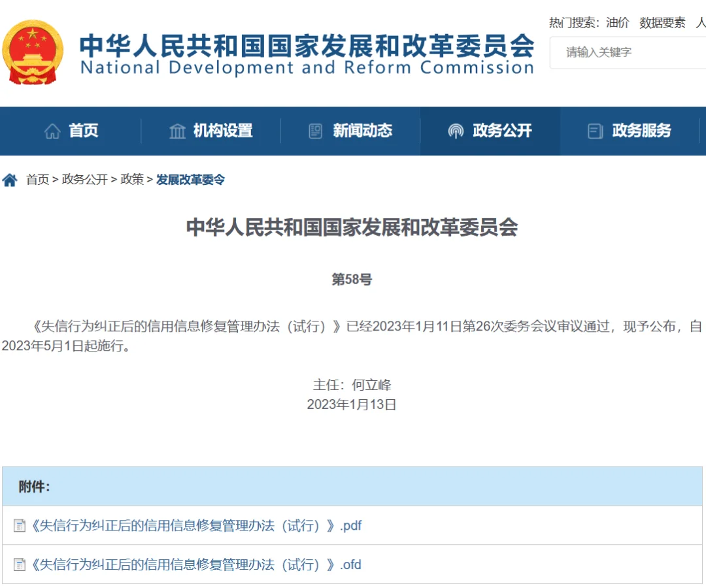
Task: Click the signal icon beside 政务公开
Action: (x=456, y=131)
